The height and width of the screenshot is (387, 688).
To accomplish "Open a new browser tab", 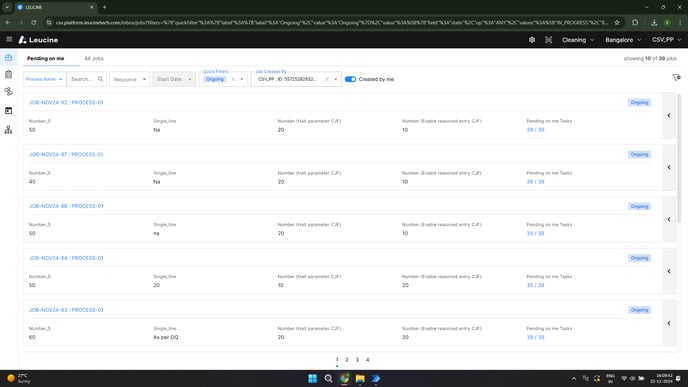I will pos(104,7).
